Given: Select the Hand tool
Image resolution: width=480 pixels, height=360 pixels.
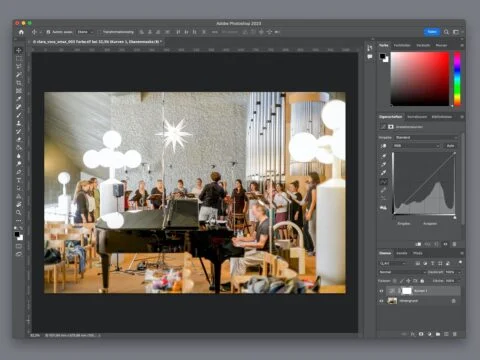Looking at the screenshot, I should [19, 204].
